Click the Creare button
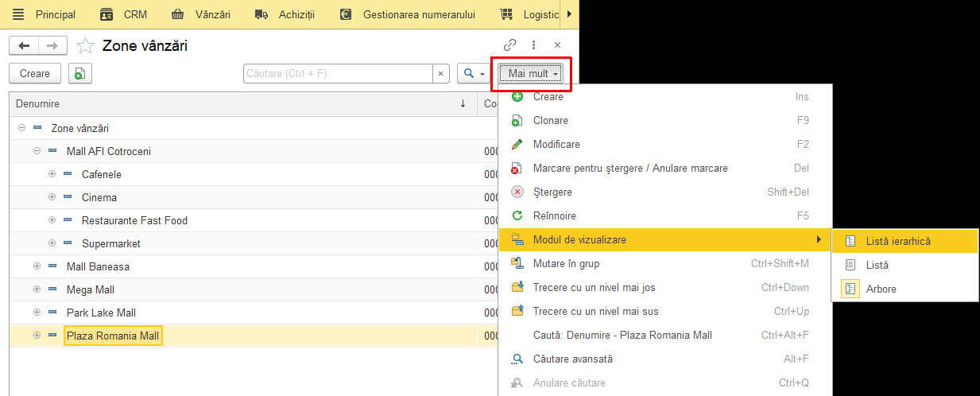 coord(35,73)
